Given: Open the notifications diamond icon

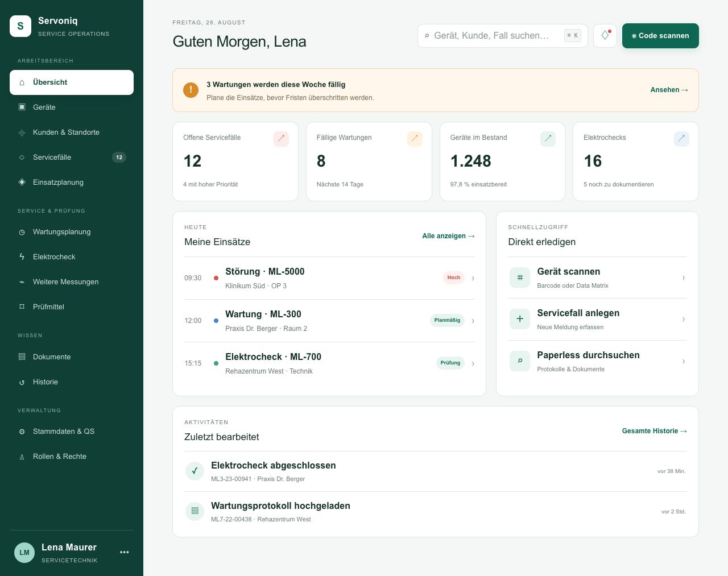Looking at the screenshot, I should (605, 36).
